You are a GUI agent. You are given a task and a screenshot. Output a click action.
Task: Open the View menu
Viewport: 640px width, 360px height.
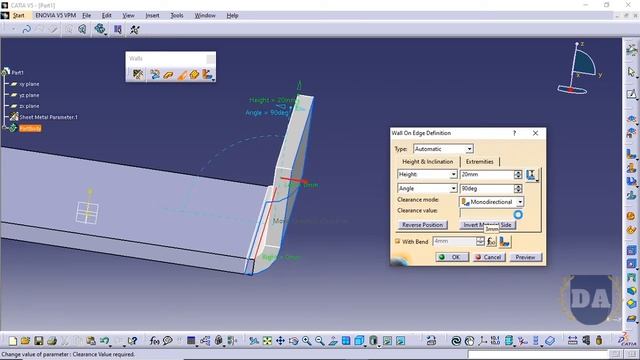tap(129, 16)
